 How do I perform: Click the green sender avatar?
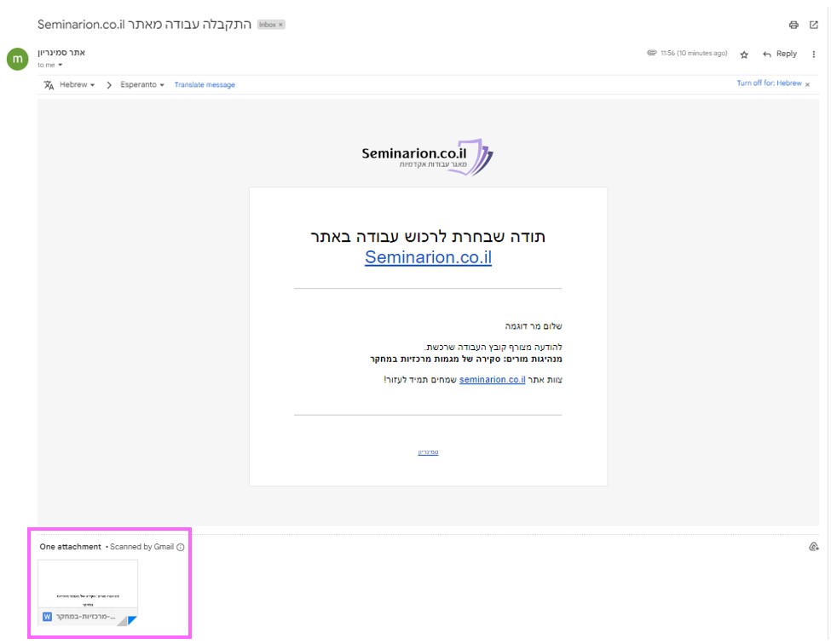coord(18,59)
